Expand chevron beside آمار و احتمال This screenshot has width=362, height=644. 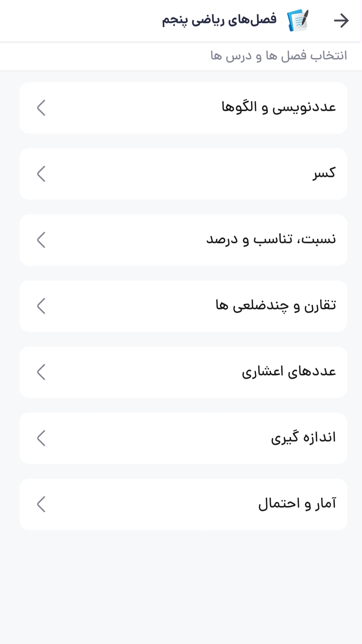coord(41,504)
